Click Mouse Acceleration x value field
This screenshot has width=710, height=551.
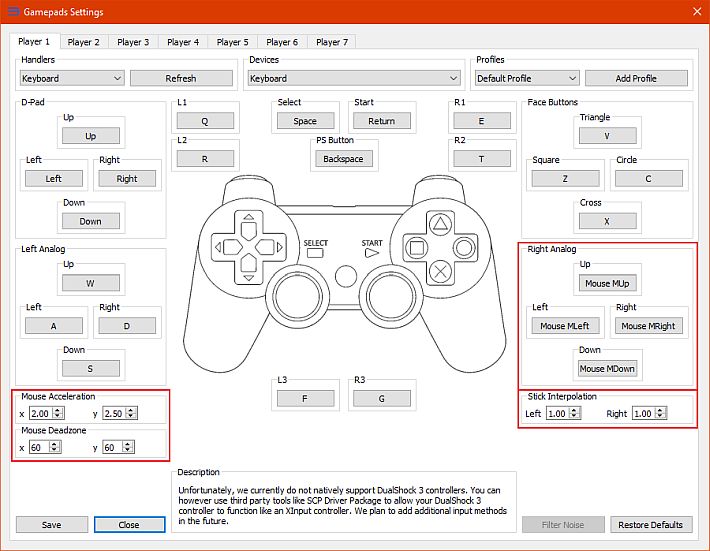tap(42, 413)
